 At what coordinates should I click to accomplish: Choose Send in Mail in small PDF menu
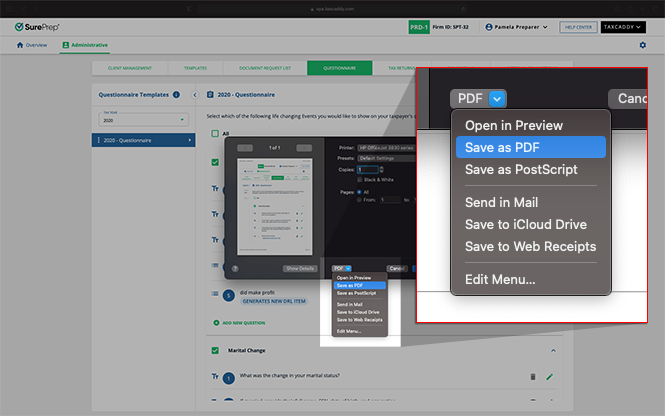click(360, 304)
